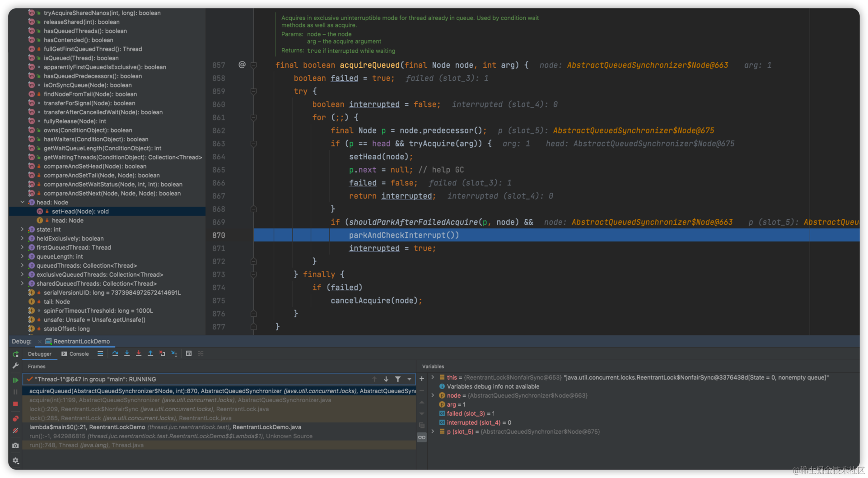
Task: Fold the for loop at line 861
Action: pos(254,117)
